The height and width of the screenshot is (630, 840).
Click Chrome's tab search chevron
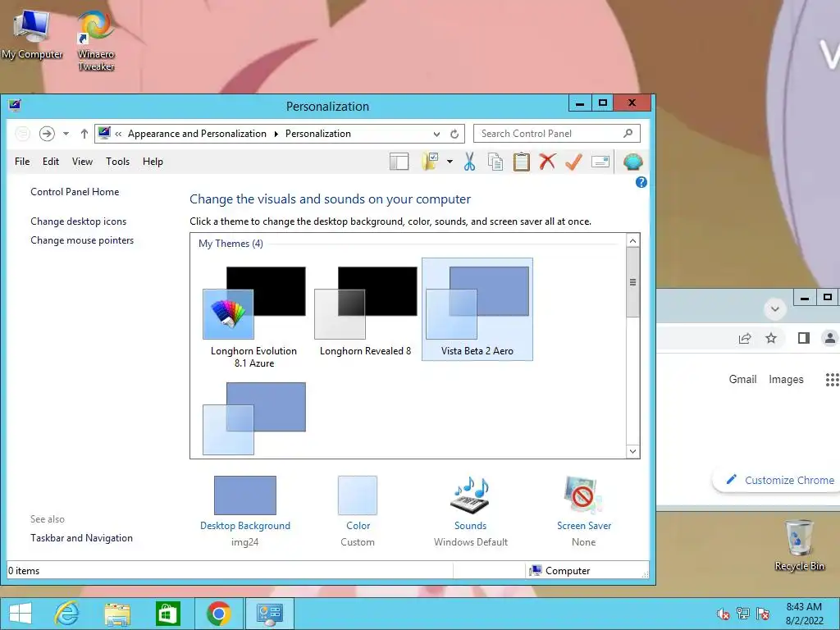click(x=774, y=308)
